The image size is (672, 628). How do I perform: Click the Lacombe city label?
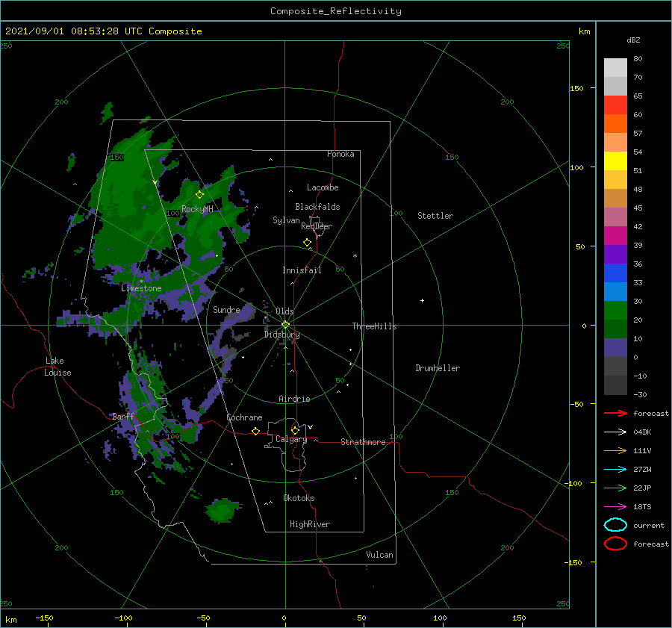[323, 187]
